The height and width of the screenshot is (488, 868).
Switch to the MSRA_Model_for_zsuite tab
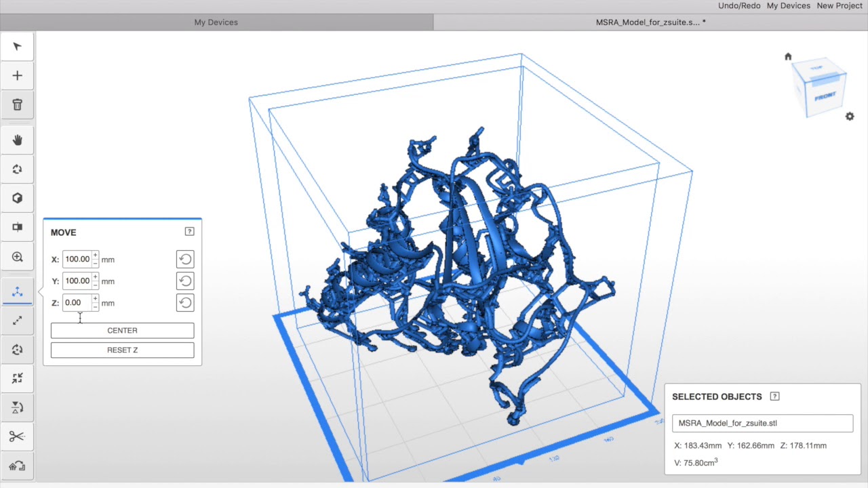(x=651, y=22)
